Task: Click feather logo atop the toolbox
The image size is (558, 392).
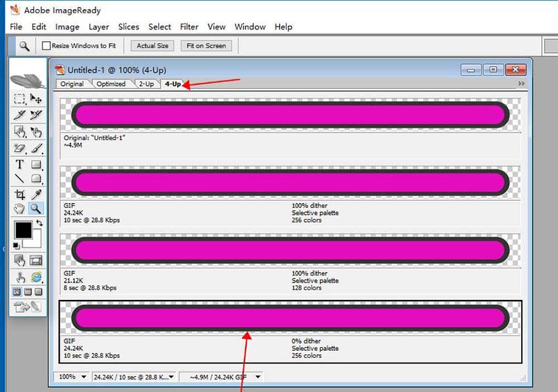Action: [x=28, y=80]
